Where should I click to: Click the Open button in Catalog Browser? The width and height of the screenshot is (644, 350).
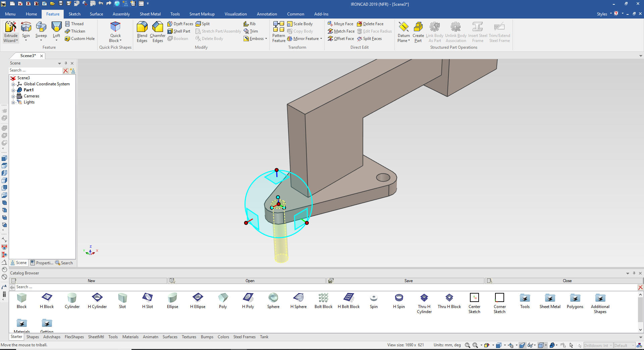point(250,281)
